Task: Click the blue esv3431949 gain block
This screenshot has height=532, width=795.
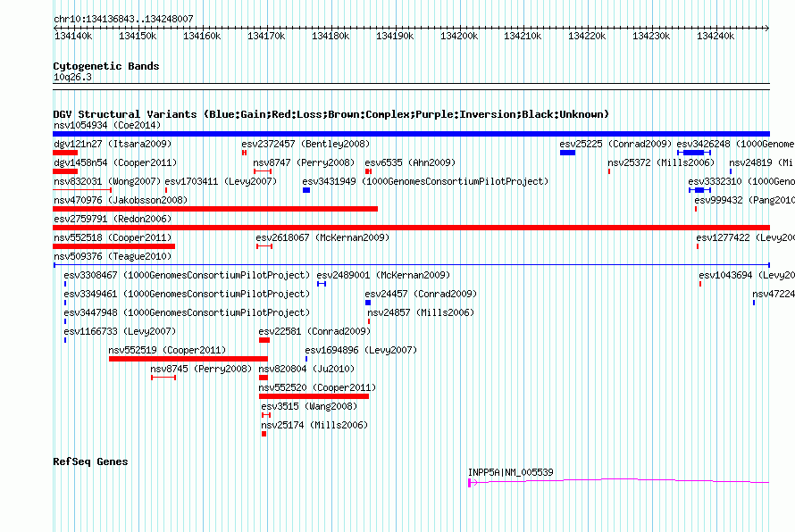Action: 306,190
